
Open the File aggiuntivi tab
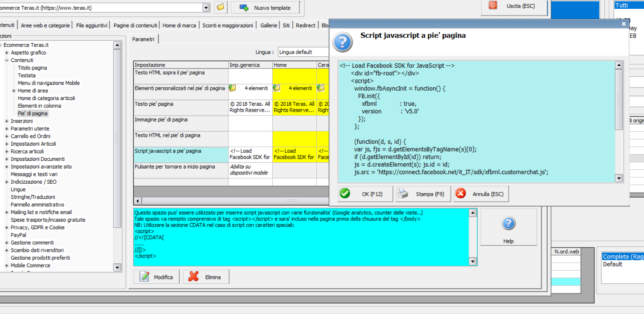click(92, 25)
